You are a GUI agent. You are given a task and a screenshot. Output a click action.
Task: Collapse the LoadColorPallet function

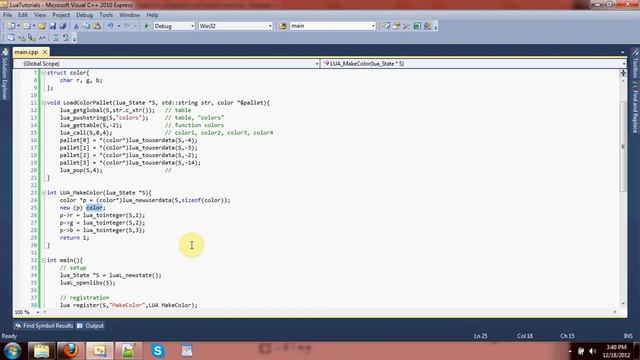click(43, 103)
